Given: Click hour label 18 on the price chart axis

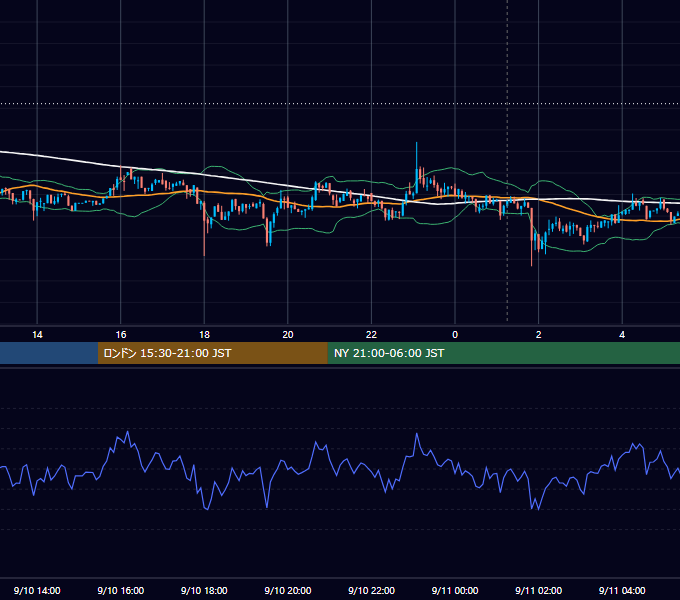Looking at the screenshot, I should (204, 335).
